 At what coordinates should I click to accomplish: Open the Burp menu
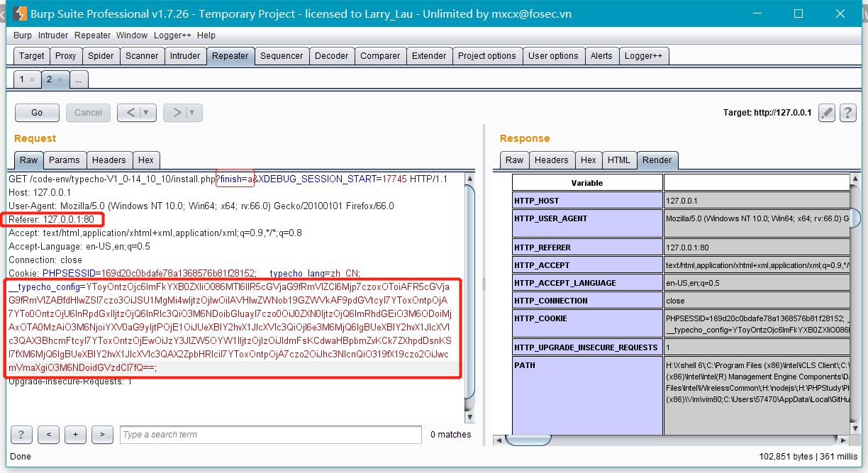[x=23, y=35]
